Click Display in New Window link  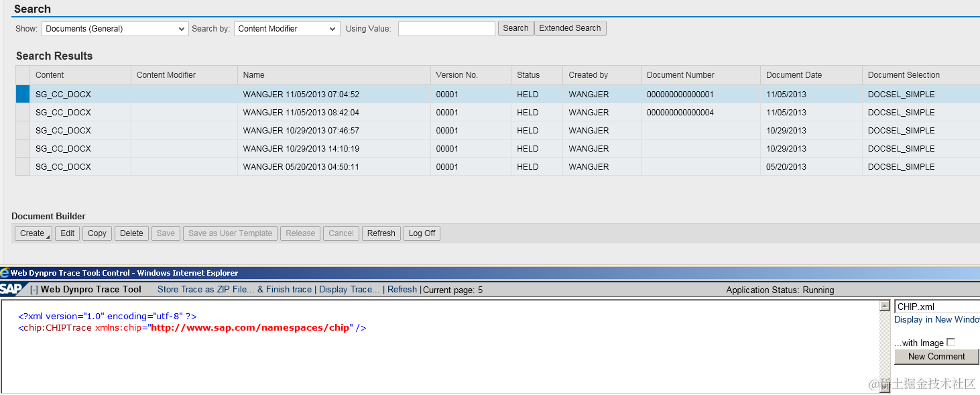click(x=936, y=320)
